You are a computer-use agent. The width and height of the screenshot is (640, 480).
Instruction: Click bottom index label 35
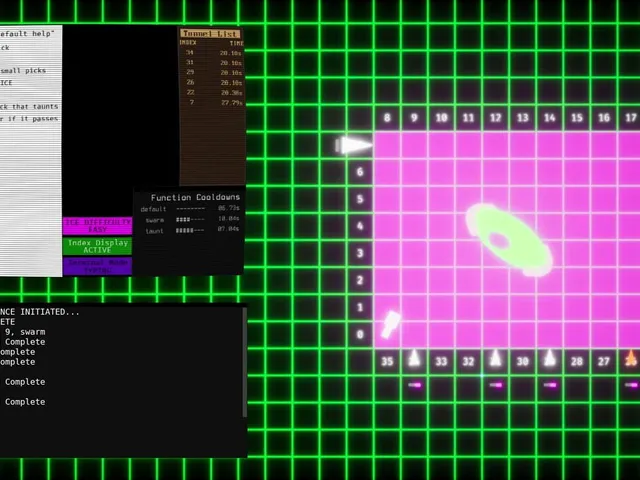coord(387,362)
